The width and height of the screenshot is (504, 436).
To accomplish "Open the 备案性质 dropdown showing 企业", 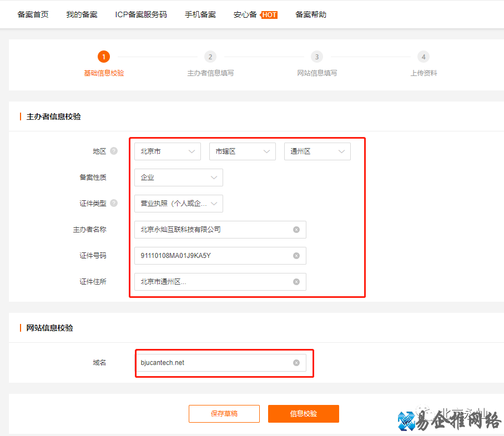I will pos(178,178).
